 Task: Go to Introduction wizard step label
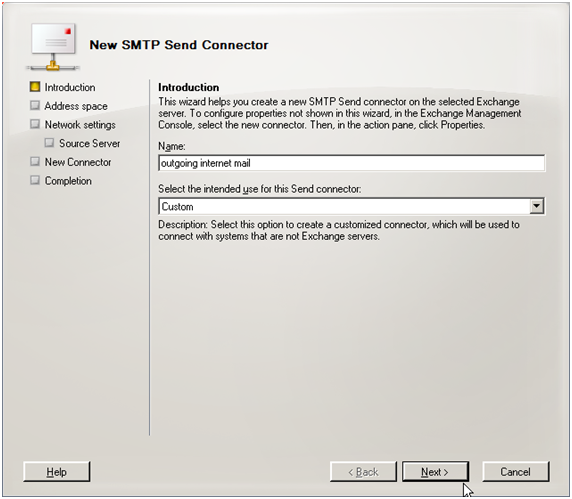[x=70, y=88]
